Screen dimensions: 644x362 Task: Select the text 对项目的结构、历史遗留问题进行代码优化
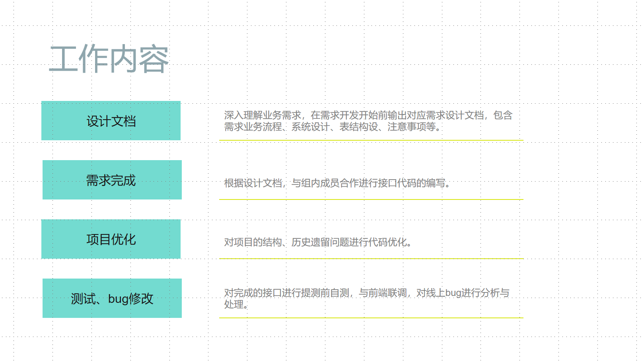(x=318, y=242)
